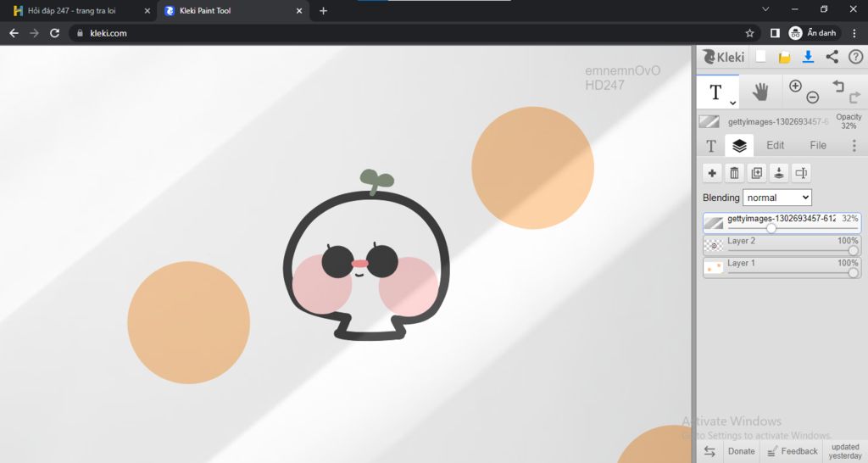
Task: Click the Opacity 32% readout
Action: pyautogui.click(x=849, y=121)
